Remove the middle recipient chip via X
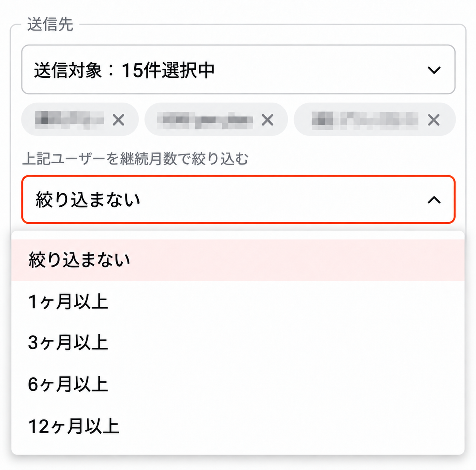 pos(267,120)
